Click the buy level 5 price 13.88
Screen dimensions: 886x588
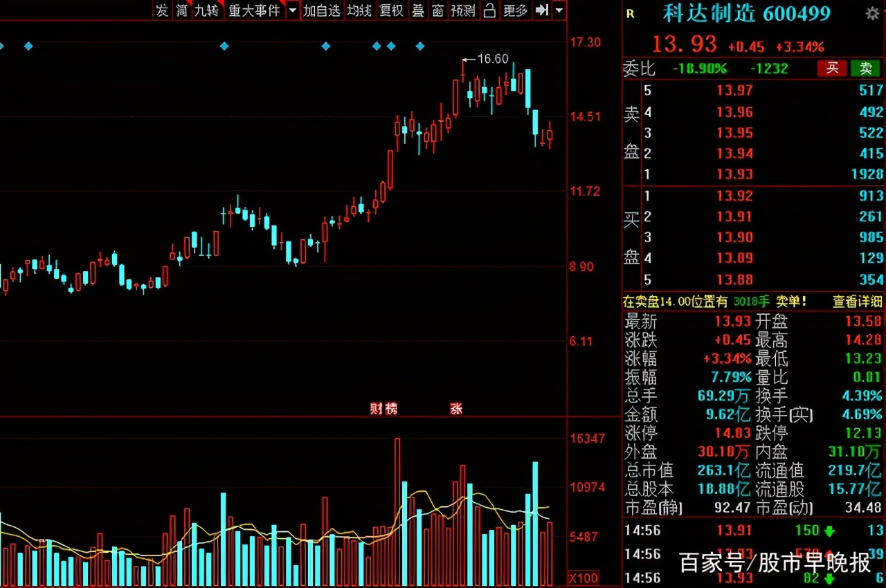(734, 279)
